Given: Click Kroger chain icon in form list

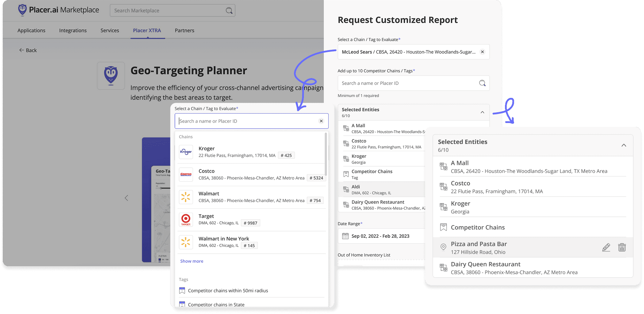Looking at the screenshot, I should (346, 159).
